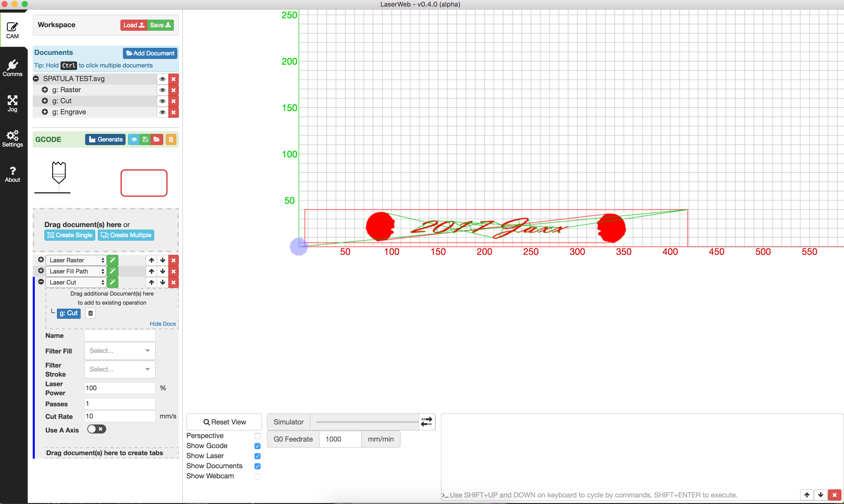Click the Add Document button
The width and height of the screenshot is (844, 504).
pos(150,53)
